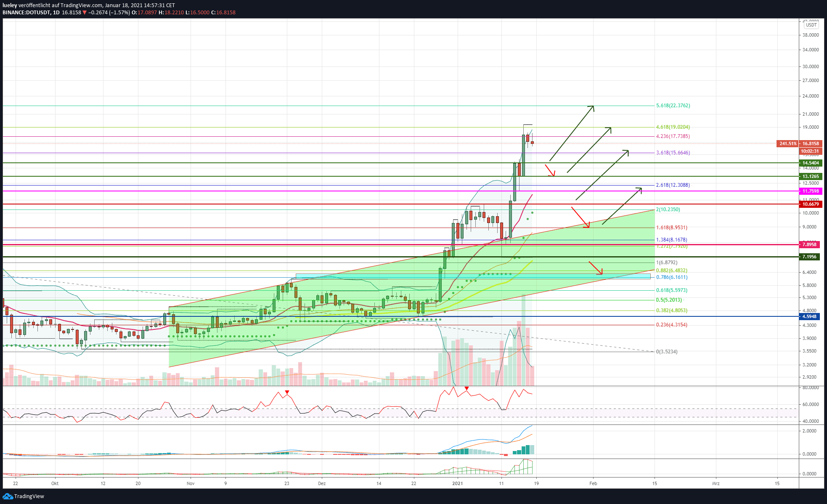
Task: Select the 5.618(22.3762) Fibonacci level label
Action: click(673, 106)
